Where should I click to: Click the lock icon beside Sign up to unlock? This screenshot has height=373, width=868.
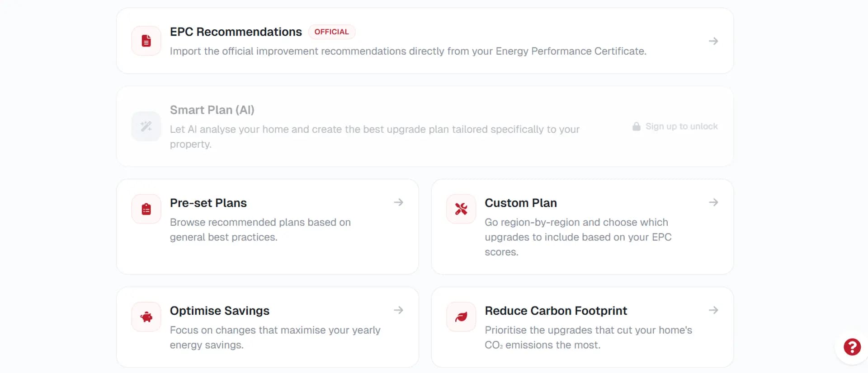tap(636, 126)
